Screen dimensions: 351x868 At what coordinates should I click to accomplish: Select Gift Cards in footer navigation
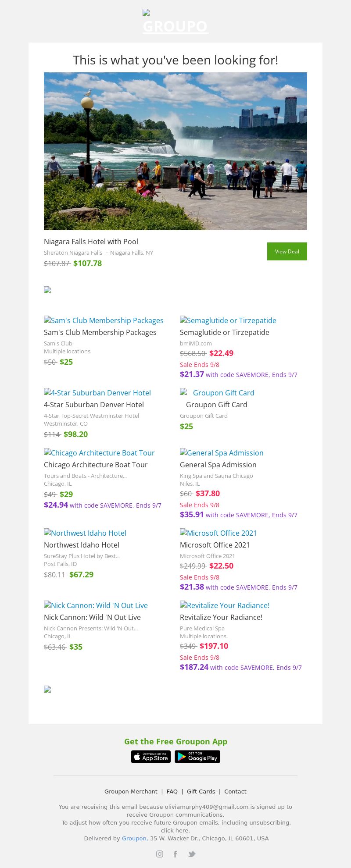[201, 791]
